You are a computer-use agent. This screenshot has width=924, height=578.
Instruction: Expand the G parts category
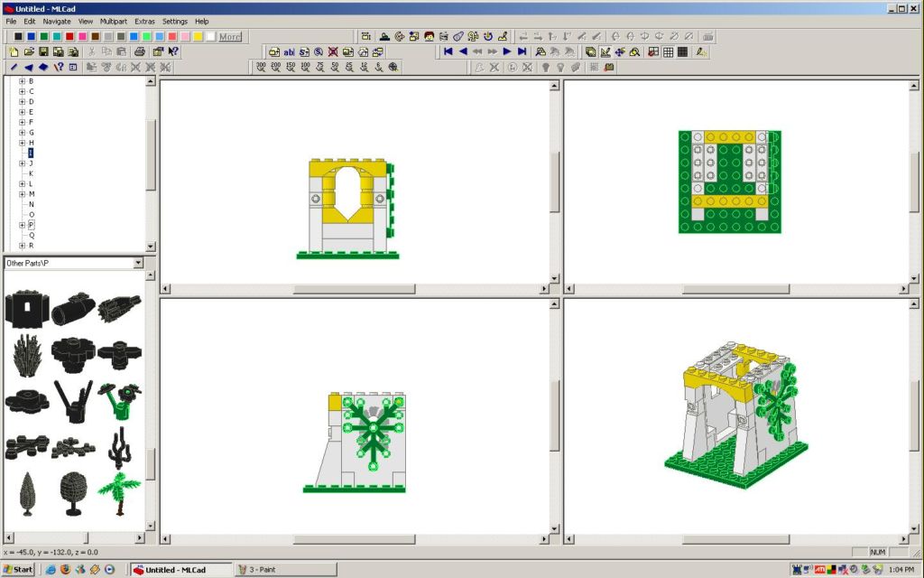pyautogui.click(x=22, y=133)
